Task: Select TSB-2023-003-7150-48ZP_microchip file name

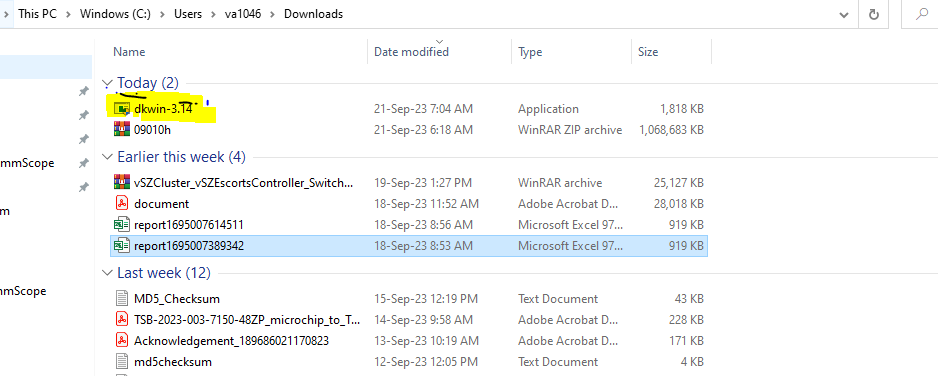Action: click(x=247, y=320)
